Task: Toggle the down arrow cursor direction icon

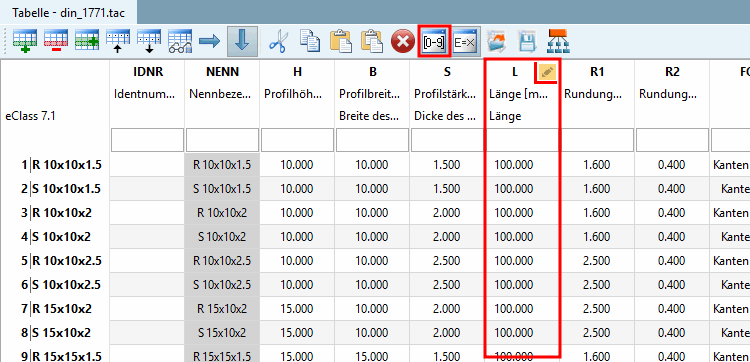Action: (x=243, y=42)
